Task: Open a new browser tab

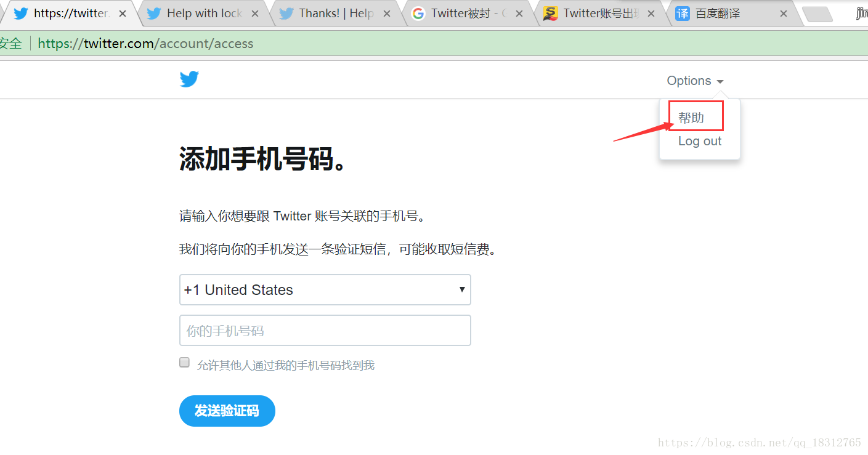Action: pos(818,14)
